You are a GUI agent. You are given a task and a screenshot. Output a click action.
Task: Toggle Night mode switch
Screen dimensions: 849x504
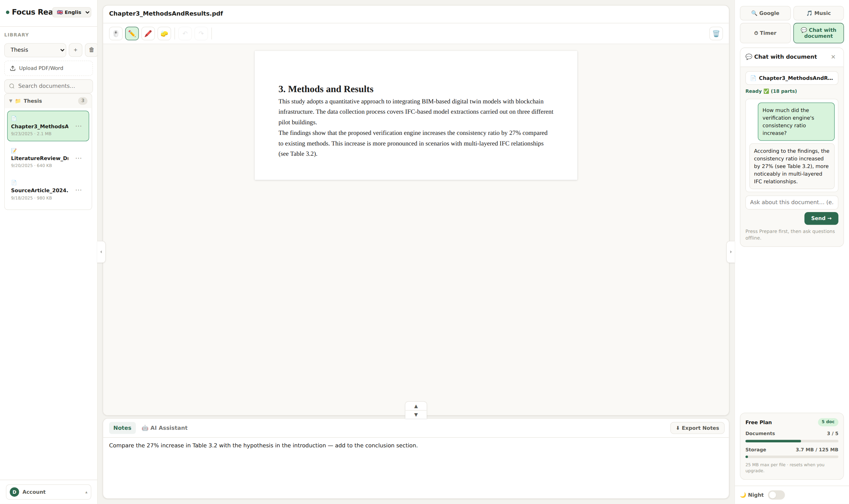click(776, 495)
